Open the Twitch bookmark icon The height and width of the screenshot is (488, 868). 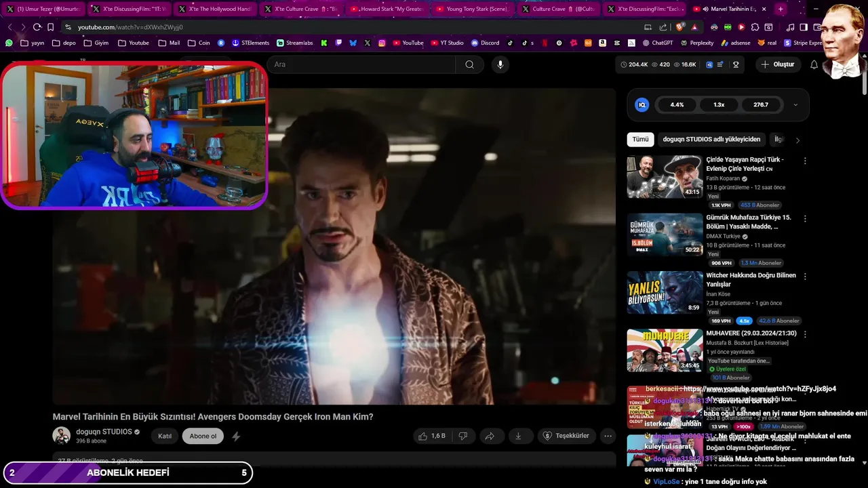point(338,43)
